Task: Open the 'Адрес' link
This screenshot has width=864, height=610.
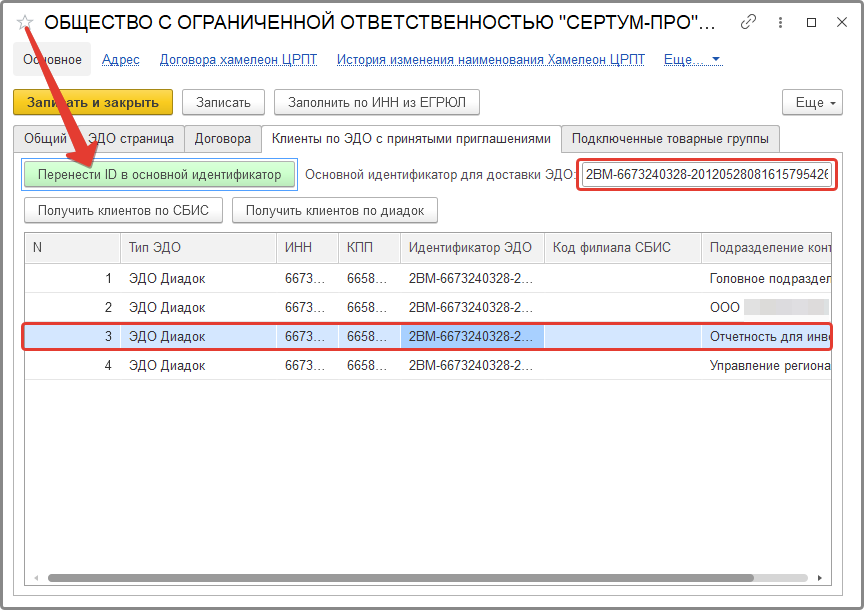Action: [121, 60]
